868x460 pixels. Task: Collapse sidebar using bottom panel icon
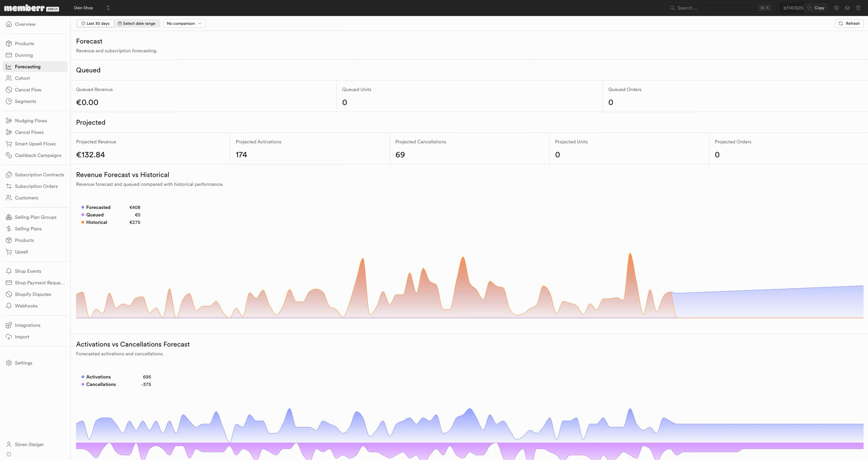(9, 454)
